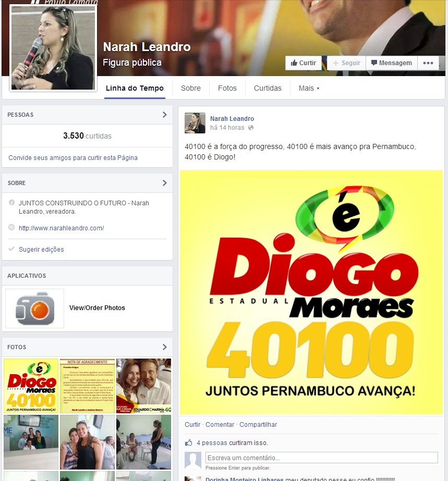Click Sugerir edições link
448x481 pixels.
point(41,250)
